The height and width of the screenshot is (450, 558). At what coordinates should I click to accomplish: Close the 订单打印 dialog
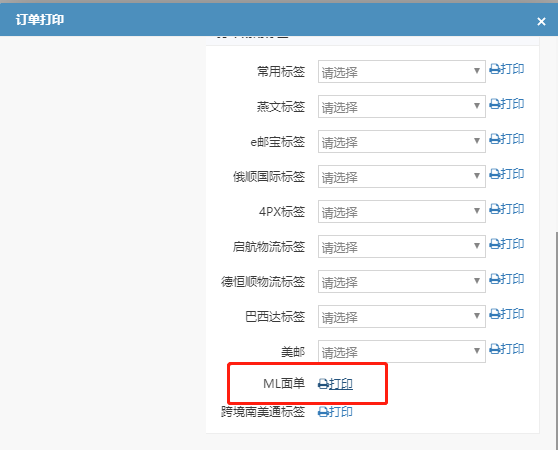pos(541,22)
